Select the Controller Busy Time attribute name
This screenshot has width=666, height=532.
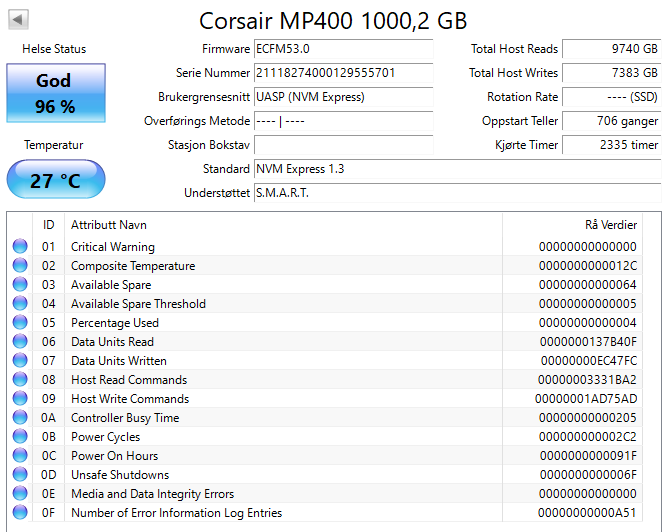(125, 418)
